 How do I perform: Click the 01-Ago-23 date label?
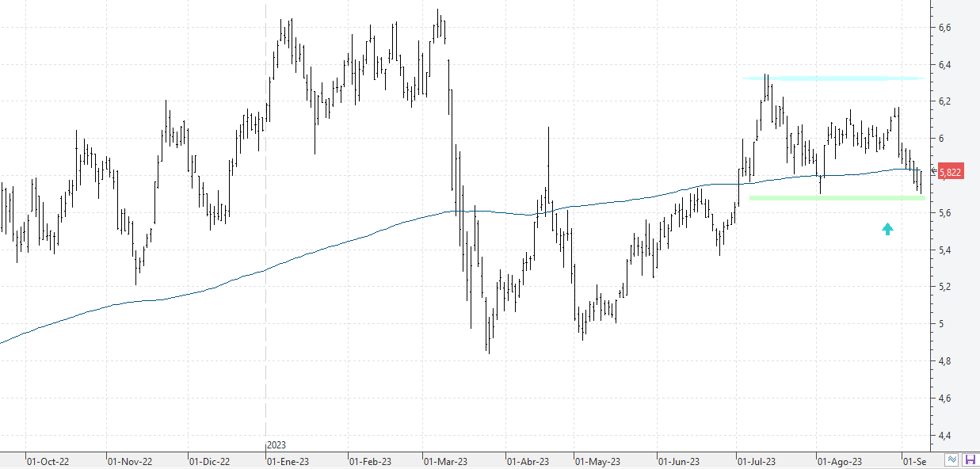point(840,461)
